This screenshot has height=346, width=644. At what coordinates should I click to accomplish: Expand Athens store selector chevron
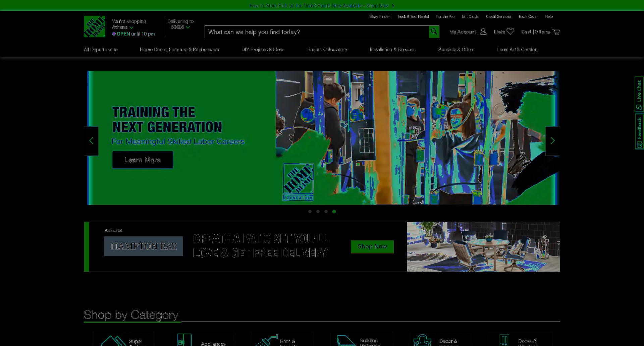[x=131, y=27]
